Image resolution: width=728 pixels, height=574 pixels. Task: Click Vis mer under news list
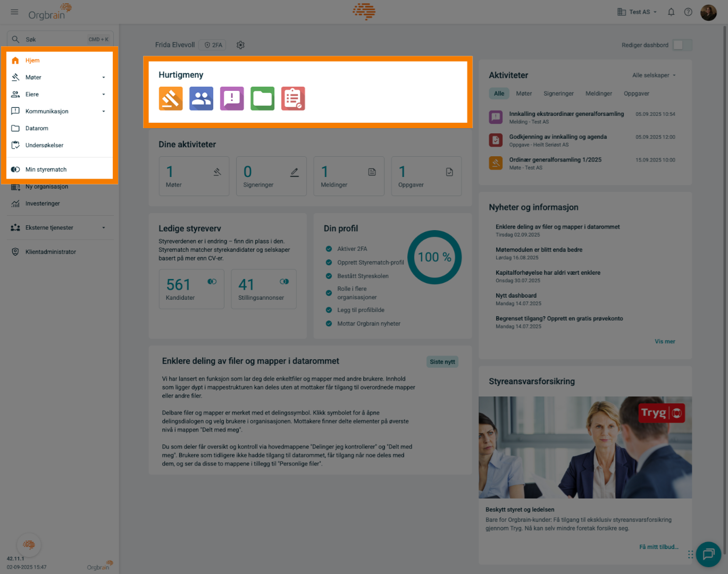click(665, 341)
